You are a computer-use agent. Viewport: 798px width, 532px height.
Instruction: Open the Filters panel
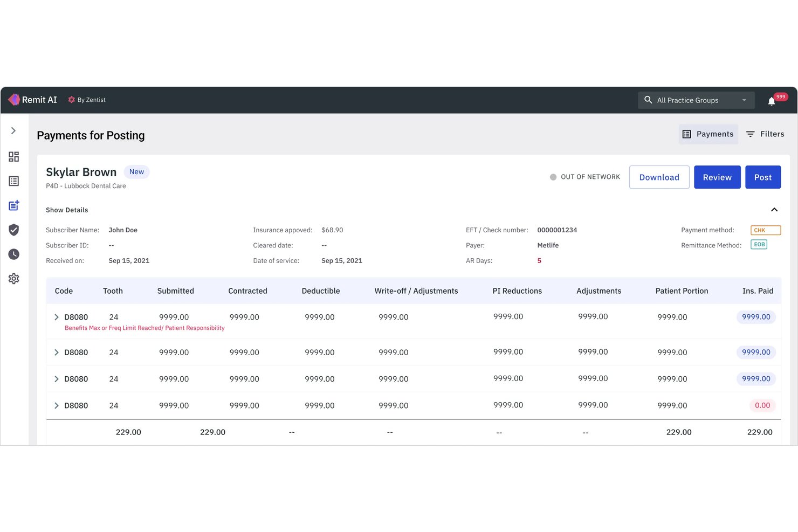(x=765, y=134)
